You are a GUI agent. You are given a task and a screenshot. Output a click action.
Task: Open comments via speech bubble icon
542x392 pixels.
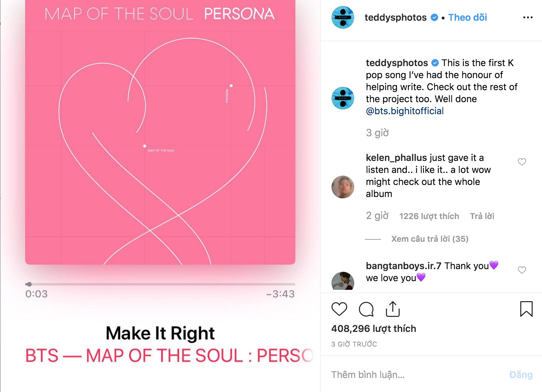366,309
